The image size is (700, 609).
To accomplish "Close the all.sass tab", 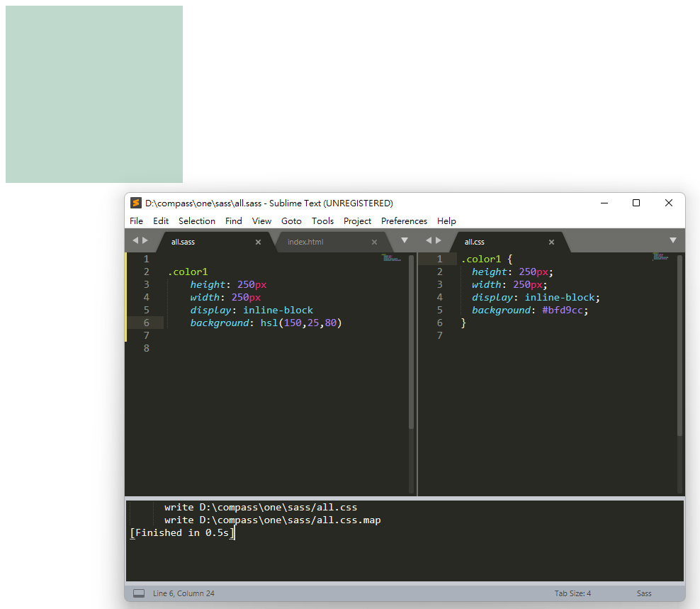I will click(x=258, y=242).
